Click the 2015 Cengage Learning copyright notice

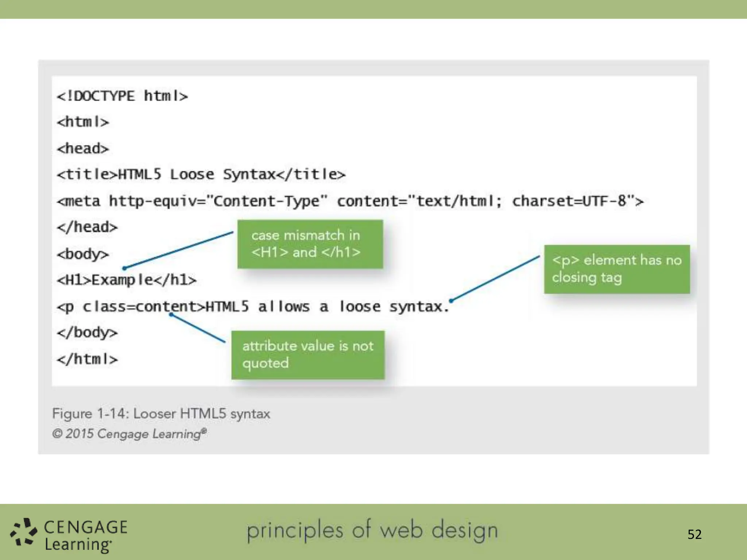(x=129, y=434)
